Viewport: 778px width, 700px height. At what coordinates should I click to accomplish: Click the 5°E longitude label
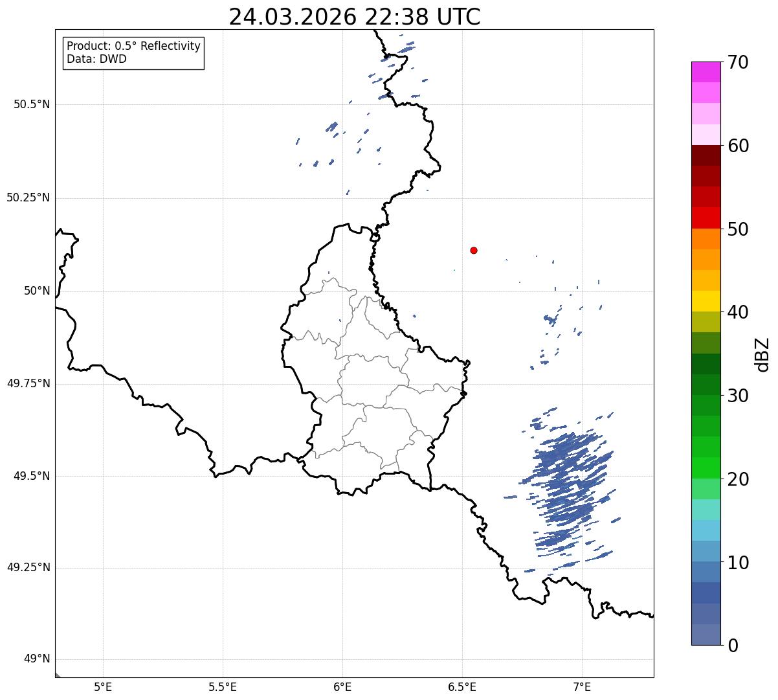click(103, 687)
